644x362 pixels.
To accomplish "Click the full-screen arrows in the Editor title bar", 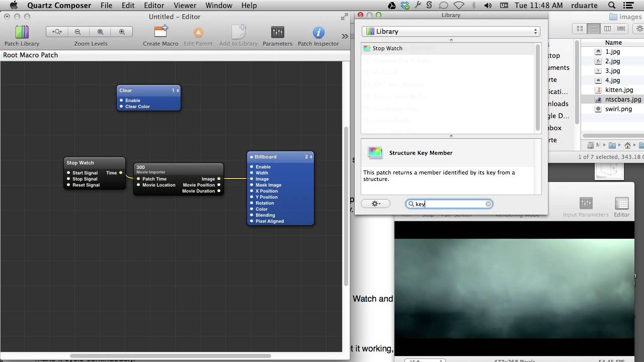I will (344, 17).
